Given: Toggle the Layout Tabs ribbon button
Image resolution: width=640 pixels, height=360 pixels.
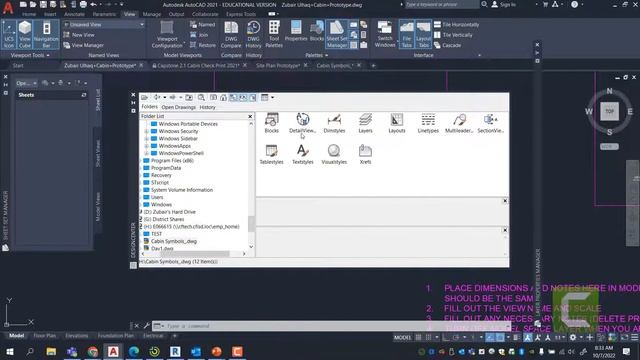Looking at the screenshot, I should point(423,35).
